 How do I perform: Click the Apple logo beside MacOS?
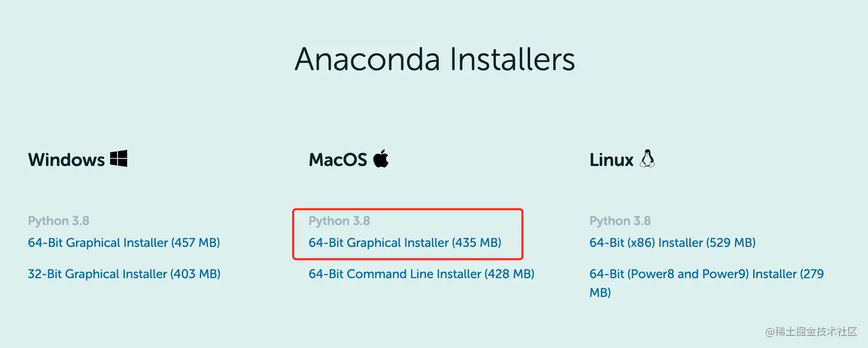point(381,158)
